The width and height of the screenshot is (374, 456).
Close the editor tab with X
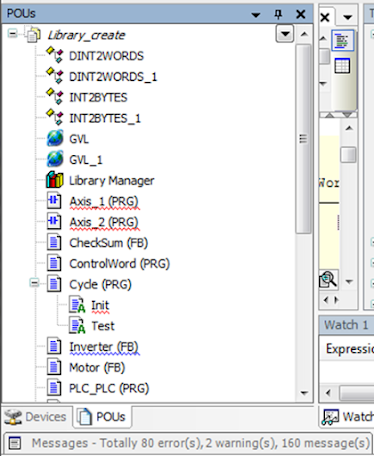(x=325, y=17)
